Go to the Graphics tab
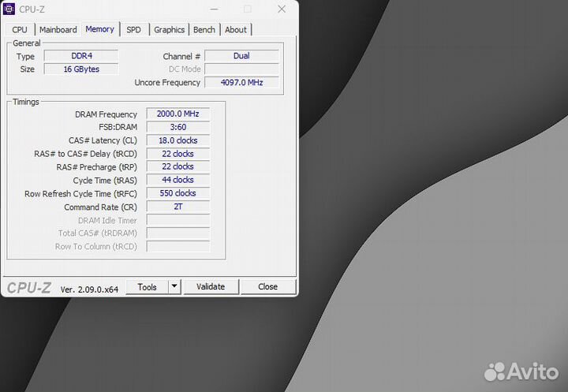This screenshot has width=568, height=392. click(x=169, y=30)
